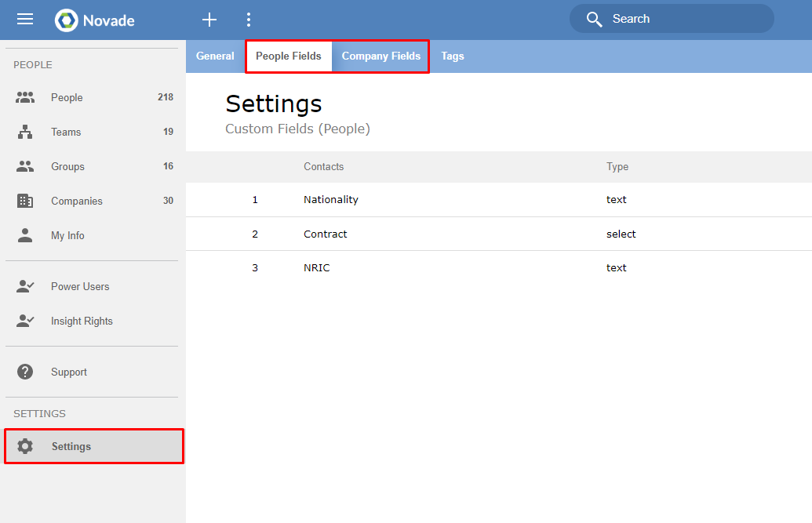Open the three-dot options menu
This screenshot has height=523, width=812.
coord(249,20)
